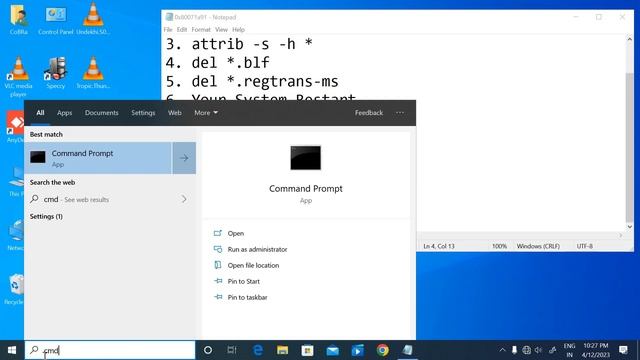Viewport: 640px width, 360px height.
Task: Click the Undekhi.S0... VLC desktop file
Action: point(93,19)
